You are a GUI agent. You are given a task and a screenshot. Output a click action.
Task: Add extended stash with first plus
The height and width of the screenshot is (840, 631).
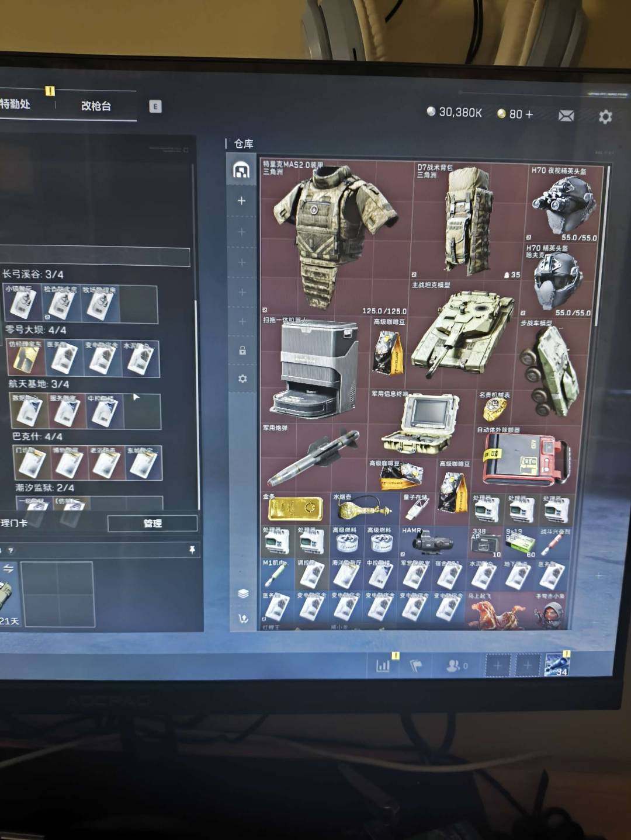tap(241, 201)
